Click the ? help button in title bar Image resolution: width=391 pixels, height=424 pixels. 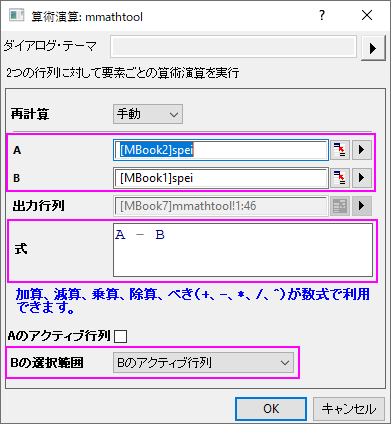[322, 15]
